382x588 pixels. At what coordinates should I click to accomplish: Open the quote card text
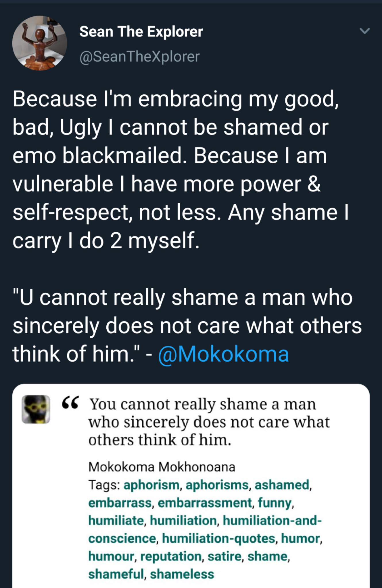[209, 422]
